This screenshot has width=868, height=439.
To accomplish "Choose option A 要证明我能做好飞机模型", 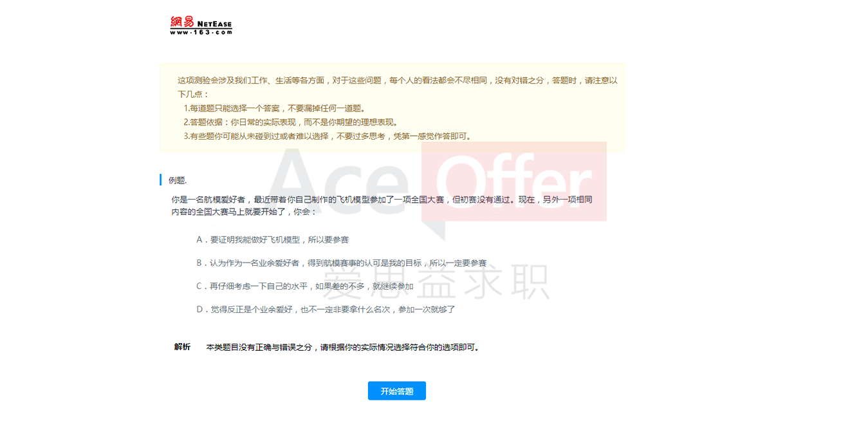I will click(x=272, y=239).
